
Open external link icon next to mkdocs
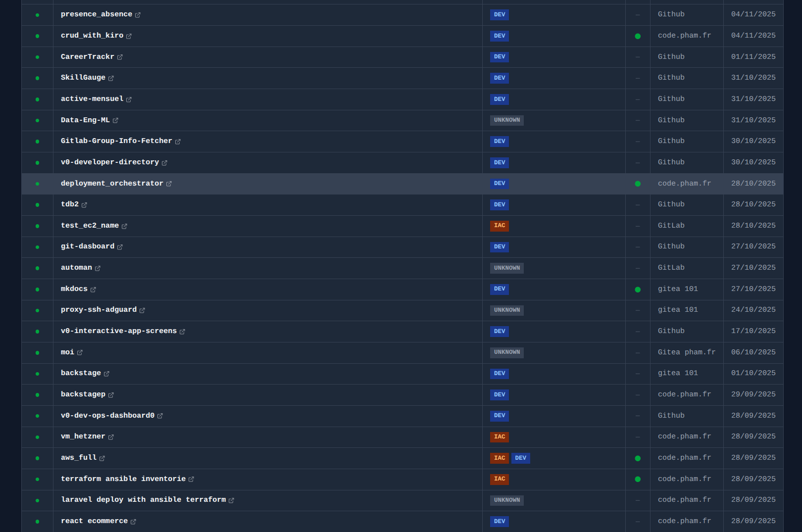tap(93, 290)
